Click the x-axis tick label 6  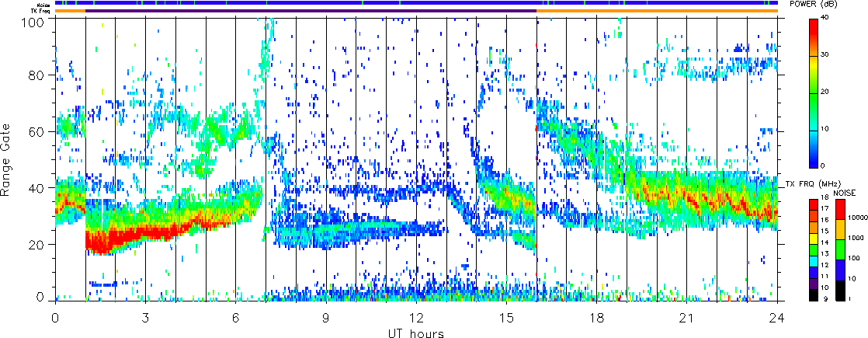click(x=236, y=318)
